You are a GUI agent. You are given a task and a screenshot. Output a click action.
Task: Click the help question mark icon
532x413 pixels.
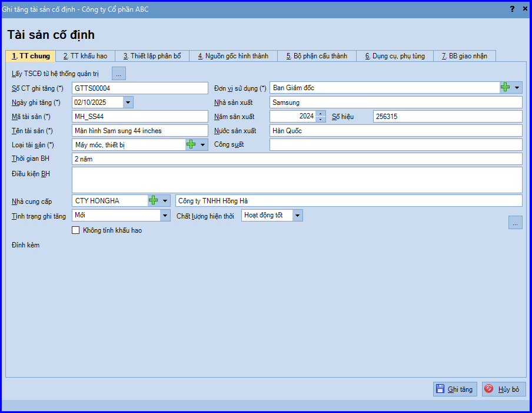(x=512, y=9)
